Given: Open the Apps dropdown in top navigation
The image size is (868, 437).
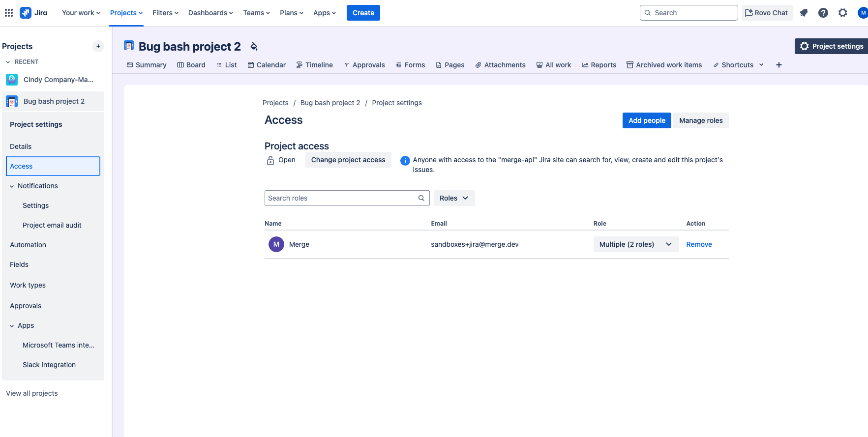Looking at the screenshot, I should click(x=325, y=13).
